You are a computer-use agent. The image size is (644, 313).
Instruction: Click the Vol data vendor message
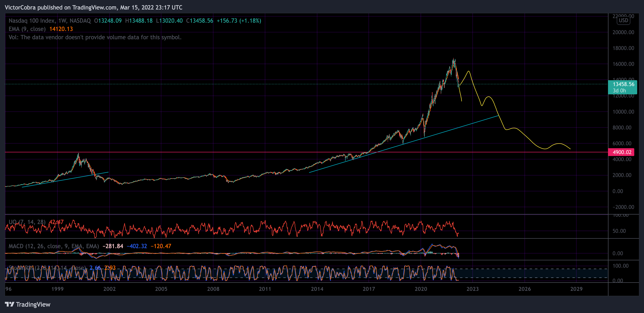coord(95,37)
